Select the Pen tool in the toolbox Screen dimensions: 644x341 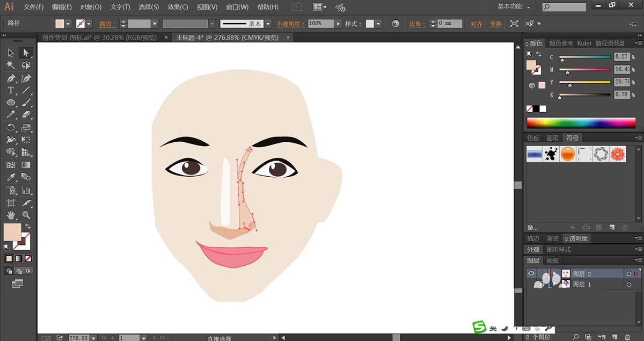11,78
